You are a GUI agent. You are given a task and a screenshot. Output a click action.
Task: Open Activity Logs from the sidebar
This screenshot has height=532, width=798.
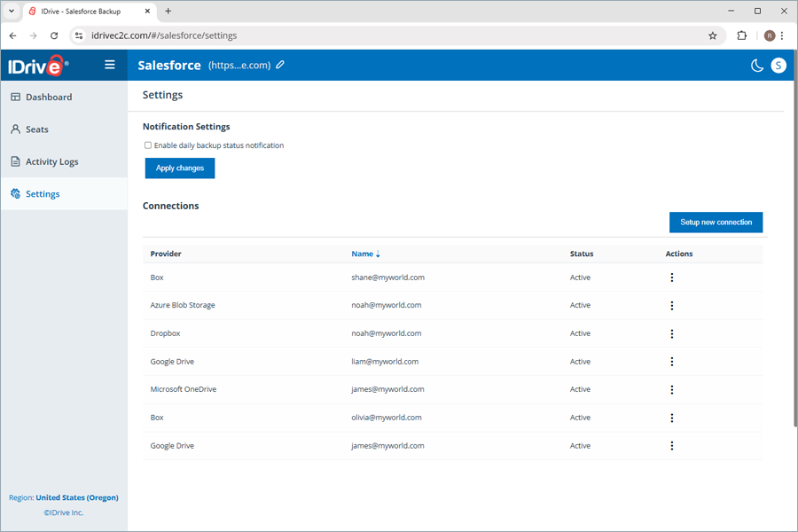pos(51,162)
